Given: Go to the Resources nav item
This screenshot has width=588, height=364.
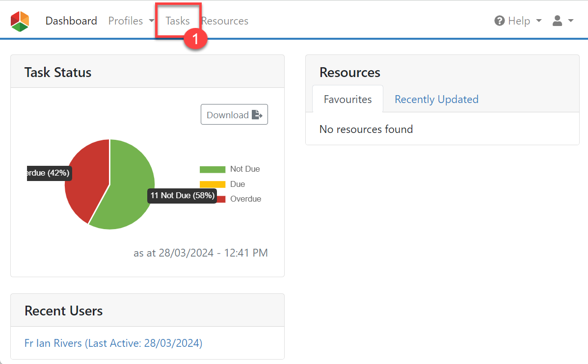Looking at the screenshot, I should pos(226,21).
